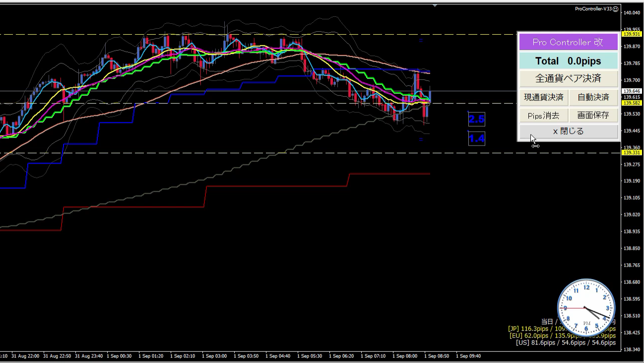Click the [EU] 62.0pips session line
Screen dimensions: 644x363
tap(563, 336)
